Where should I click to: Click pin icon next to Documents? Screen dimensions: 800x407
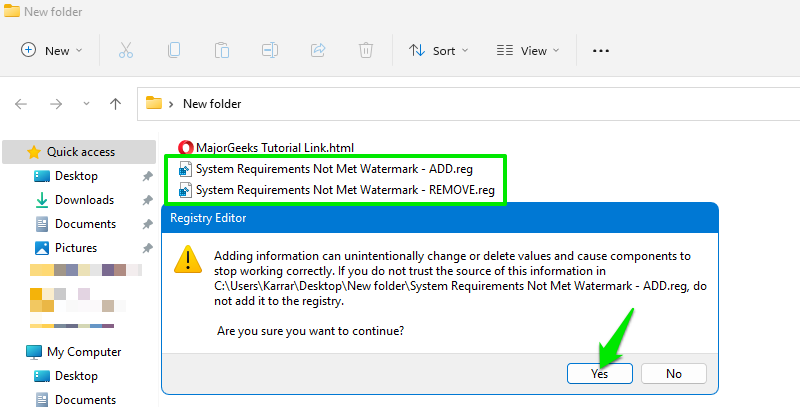[x=147, y=224]
